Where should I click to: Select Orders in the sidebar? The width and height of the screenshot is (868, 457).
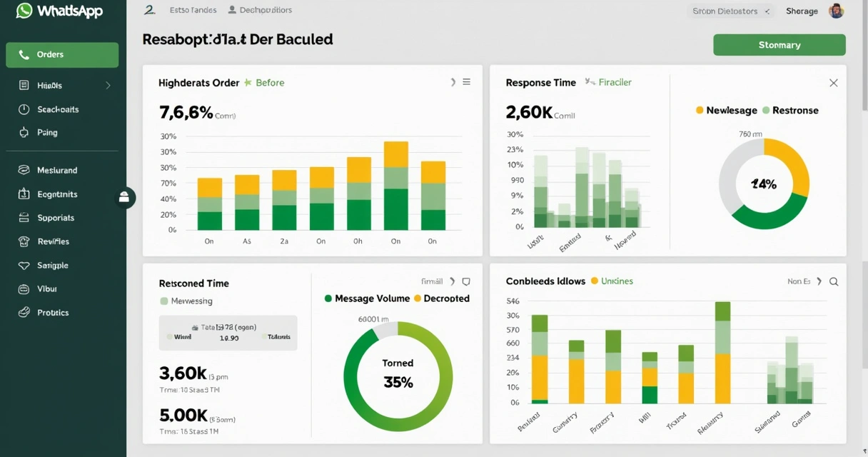[62, 55]
